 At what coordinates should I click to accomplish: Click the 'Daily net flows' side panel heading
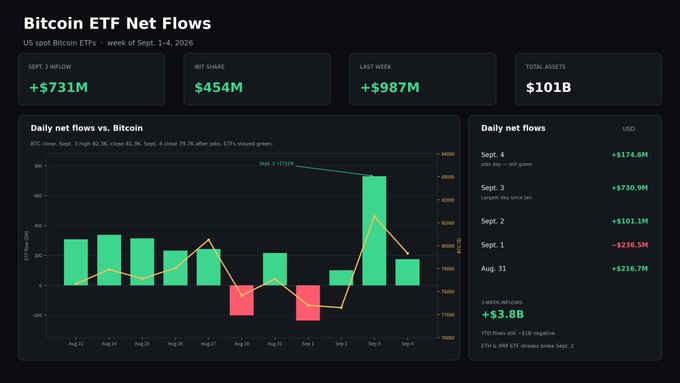(513, 128)
